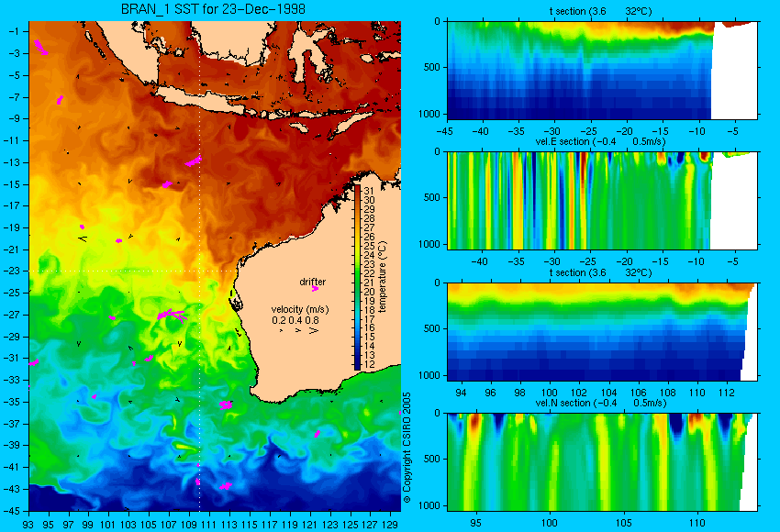Select the large magenta drifter track near 27°S 107°E
The height and width of the screenshot is (532, 780).
point(172,315)
